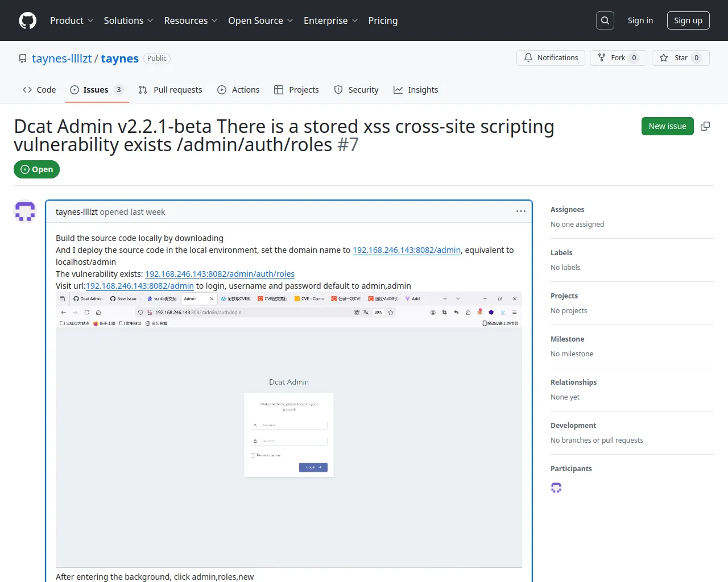Click the Actions play icon
This screenshot has height=582, width=728.
click(222, 90)
